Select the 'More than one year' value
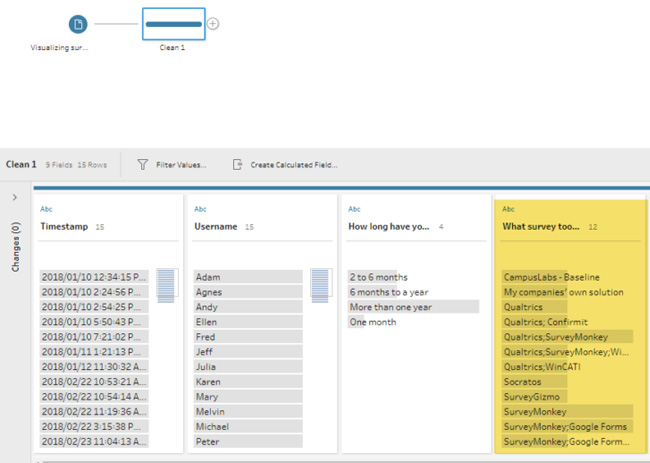This screenshot has height=463, width=650. tap(390, 307)
